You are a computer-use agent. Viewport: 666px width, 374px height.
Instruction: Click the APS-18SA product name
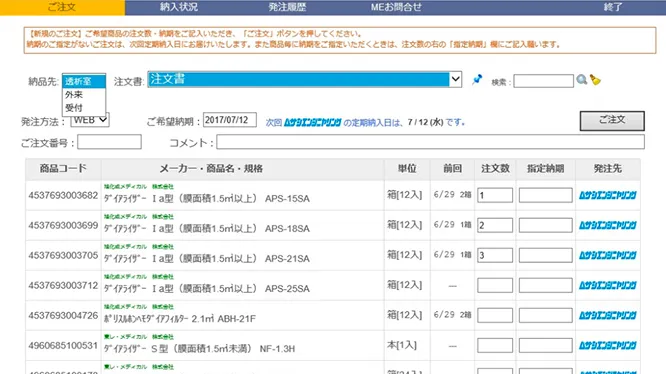[207, 228]
